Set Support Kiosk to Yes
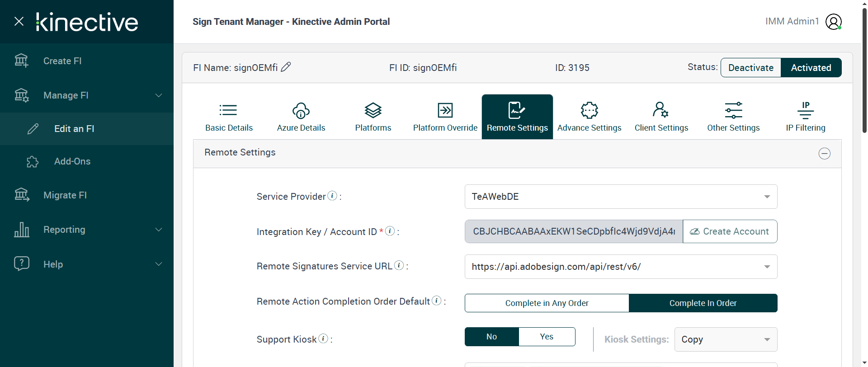The width and height of the screenshot is (868, 367). click(547, 337)
